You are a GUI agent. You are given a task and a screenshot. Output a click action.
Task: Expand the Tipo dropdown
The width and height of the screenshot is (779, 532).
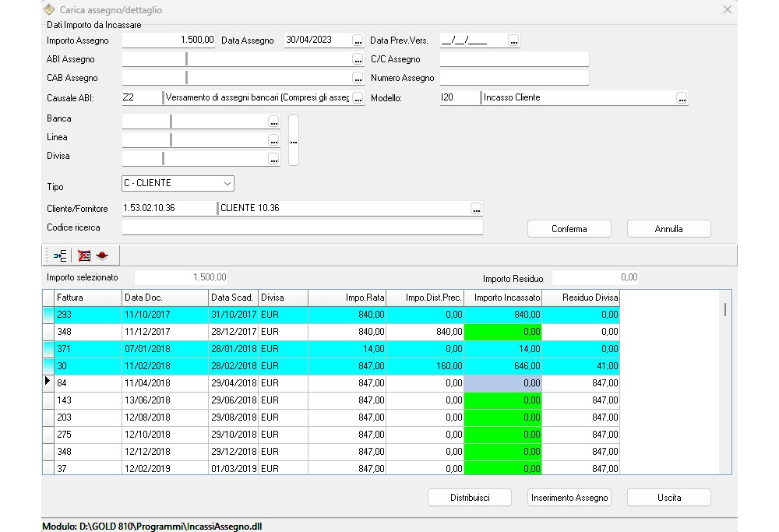pos(227,184)
